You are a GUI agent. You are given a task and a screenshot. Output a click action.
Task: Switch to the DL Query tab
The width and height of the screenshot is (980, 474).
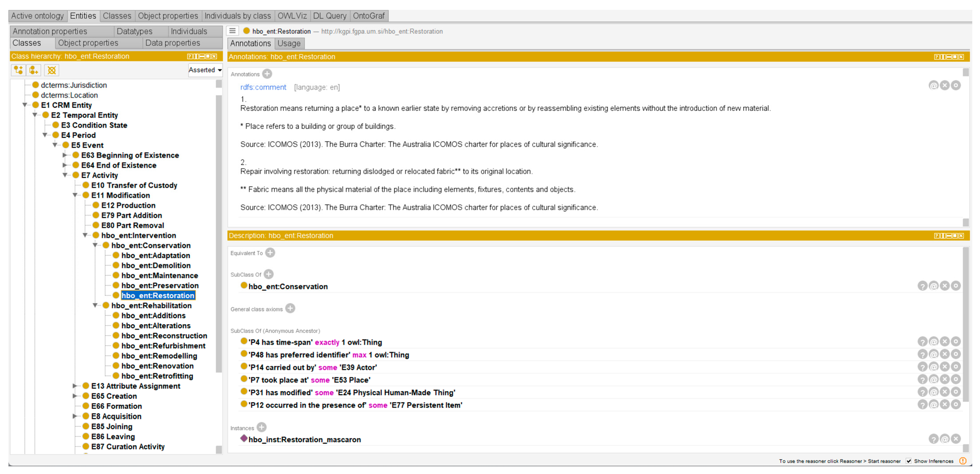point(330,16)
